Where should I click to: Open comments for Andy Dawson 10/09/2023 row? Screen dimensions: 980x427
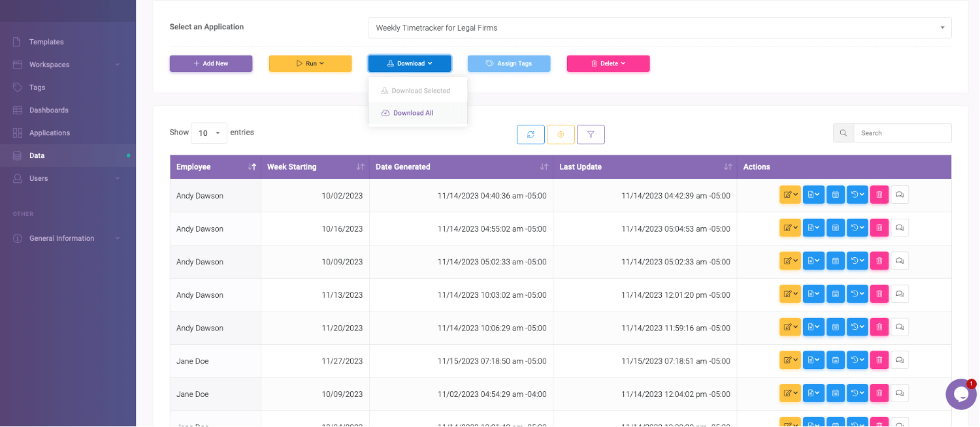[900, 261]
